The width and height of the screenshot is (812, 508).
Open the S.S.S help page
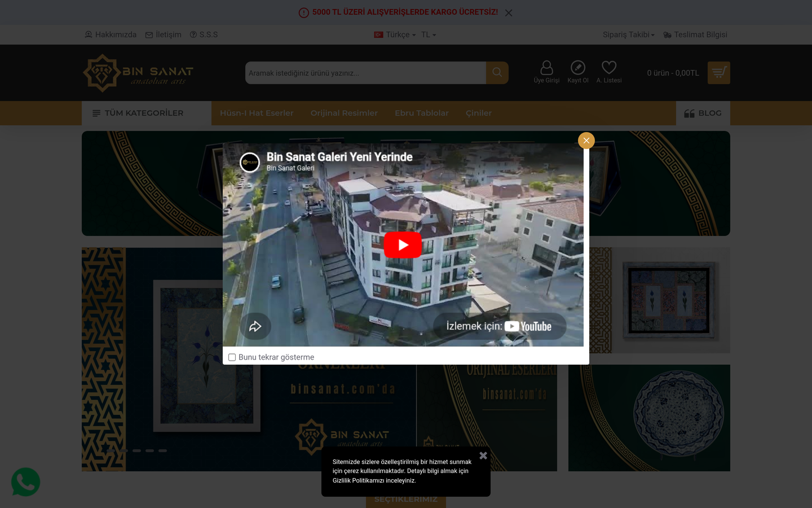tap(204, 34)
